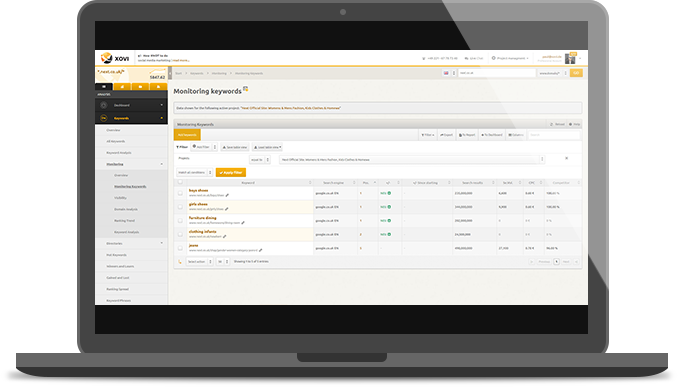This screenshot has height=387, width=678.
Task: Click the table Search input field
Action: pyautogui.click(x=553, y=135)
